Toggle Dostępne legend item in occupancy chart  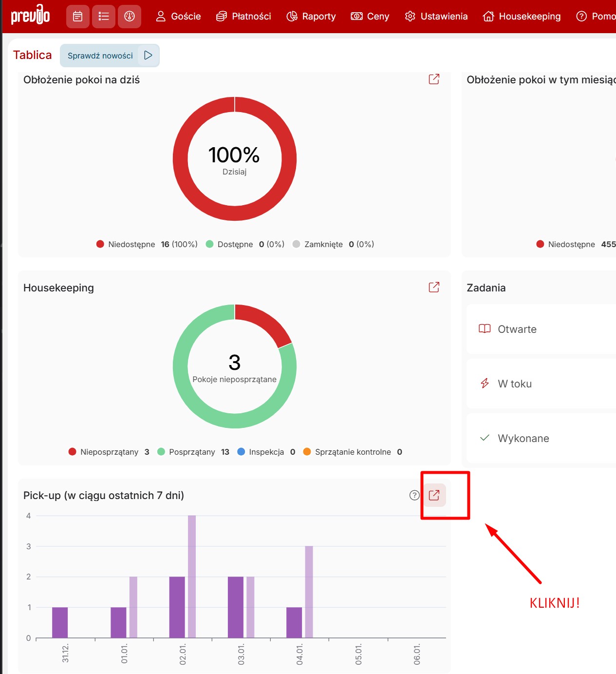(235, 244)
